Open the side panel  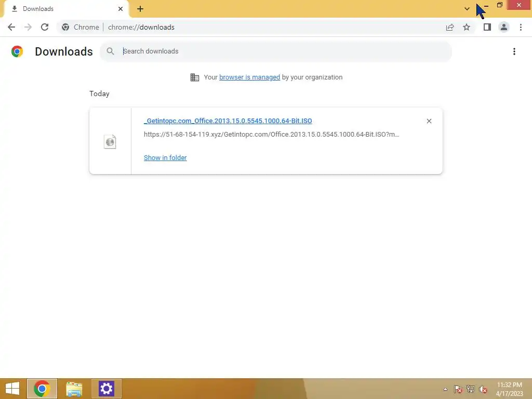click(x=487, y=27)
